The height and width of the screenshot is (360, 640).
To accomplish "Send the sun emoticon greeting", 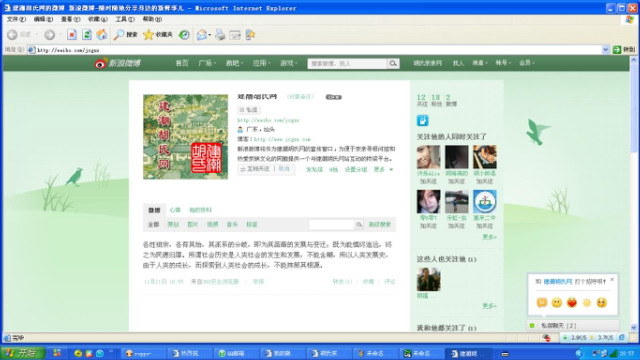I will pos(587,302).
